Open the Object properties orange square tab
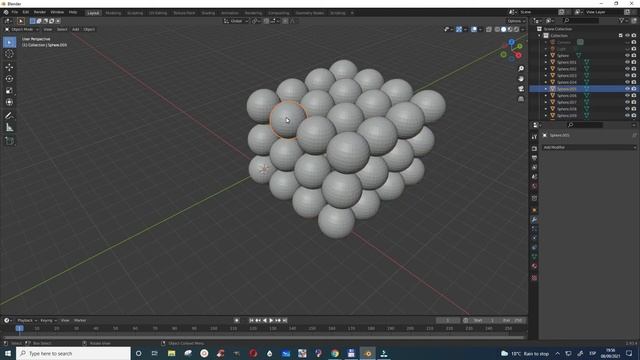 pos(534,210)
